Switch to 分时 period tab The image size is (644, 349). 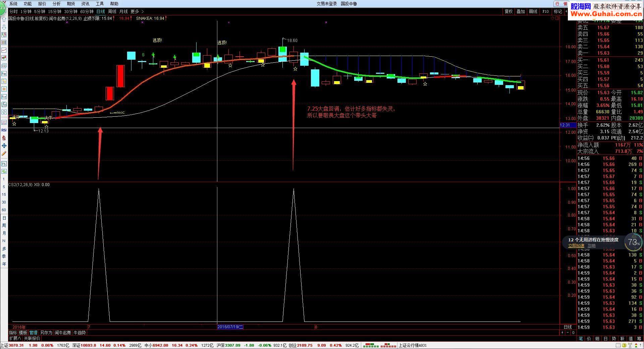tap(13, 11)
